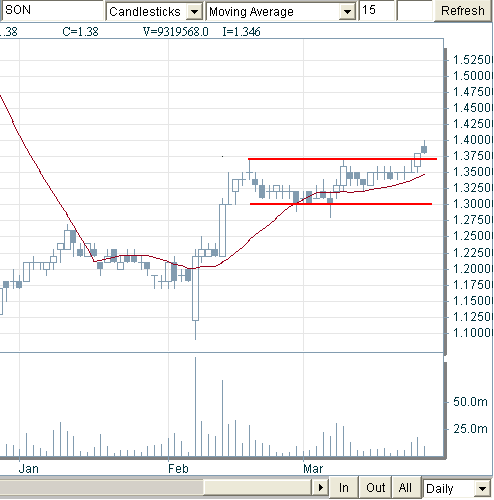Click the 1.3500 price axis label

coord(473,172)
